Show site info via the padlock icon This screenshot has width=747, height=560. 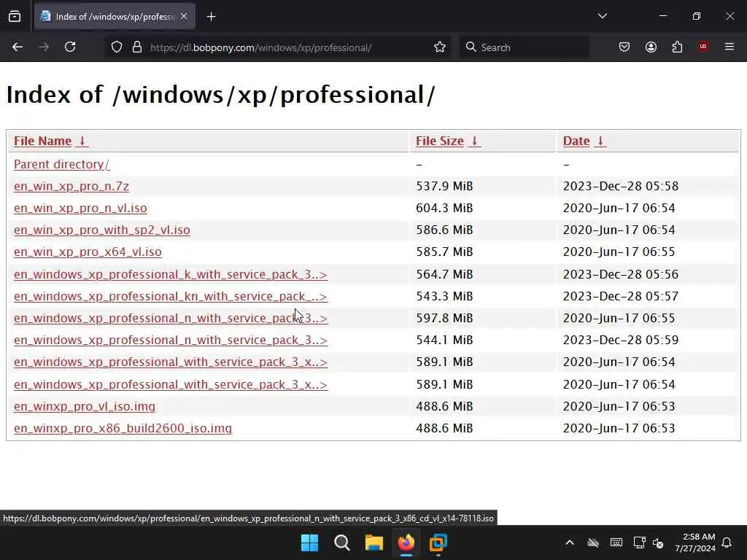pyautogui.click(x=137, y=47)
